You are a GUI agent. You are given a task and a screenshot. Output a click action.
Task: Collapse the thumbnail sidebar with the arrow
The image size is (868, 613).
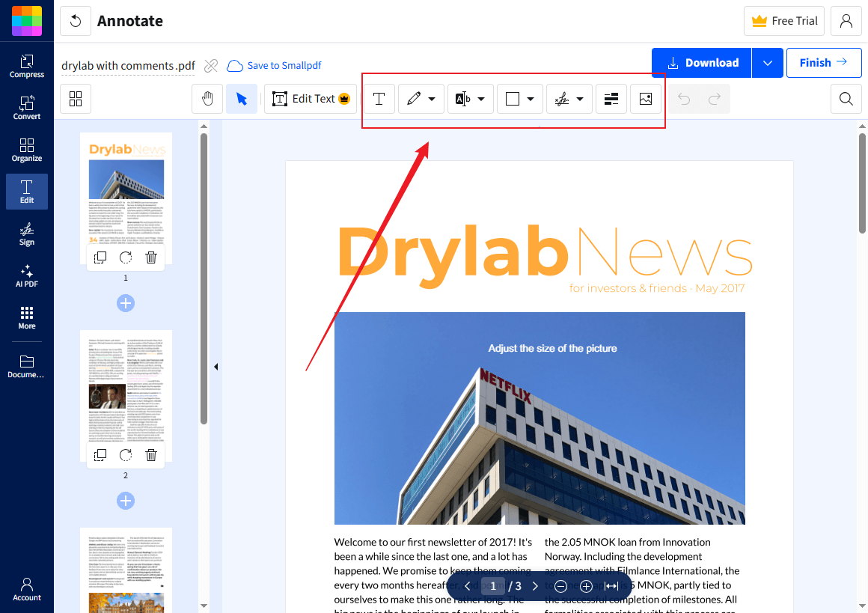(x=216, y=366)
